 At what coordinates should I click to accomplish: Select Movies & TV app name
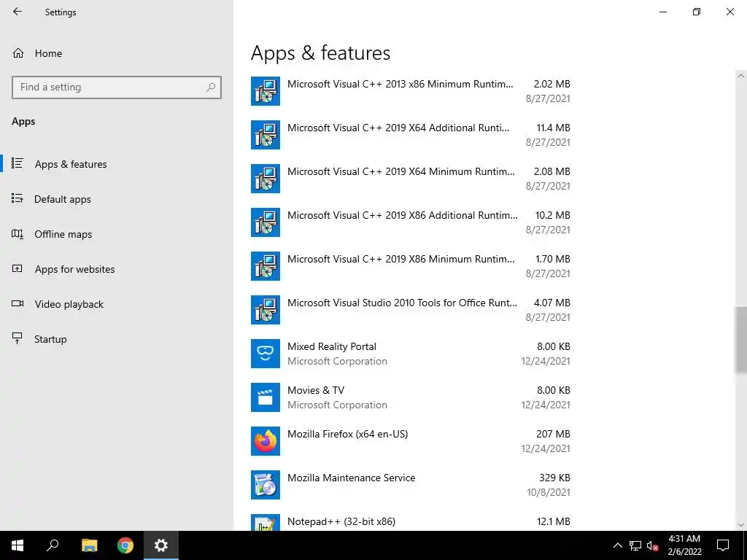(x=315, y=391)
